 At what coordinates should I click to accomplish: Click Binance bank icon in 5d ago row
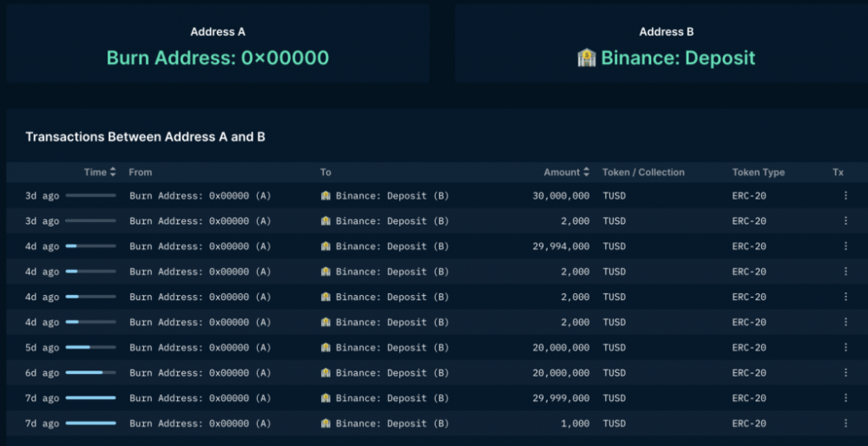(325, 347)
